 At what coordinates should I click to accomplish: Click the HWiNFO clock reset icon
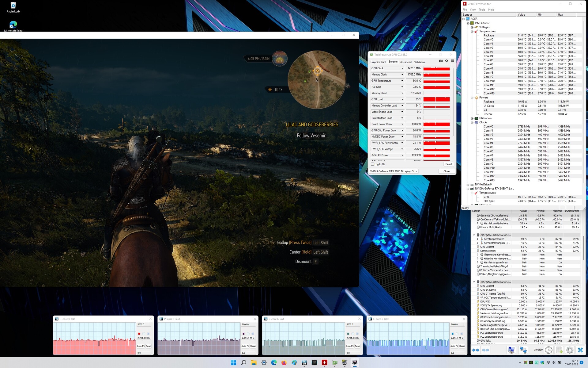click(548, 350)
